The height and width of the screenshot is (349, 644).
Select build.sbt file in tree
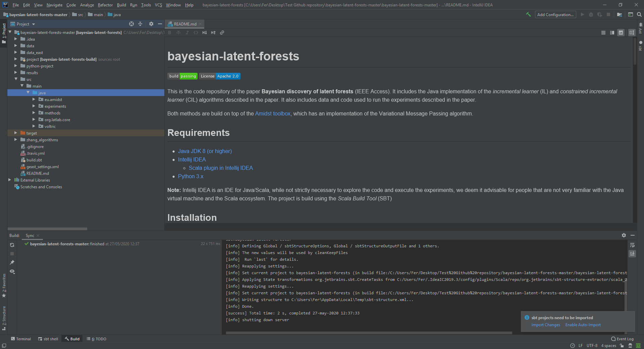point(34,160)
